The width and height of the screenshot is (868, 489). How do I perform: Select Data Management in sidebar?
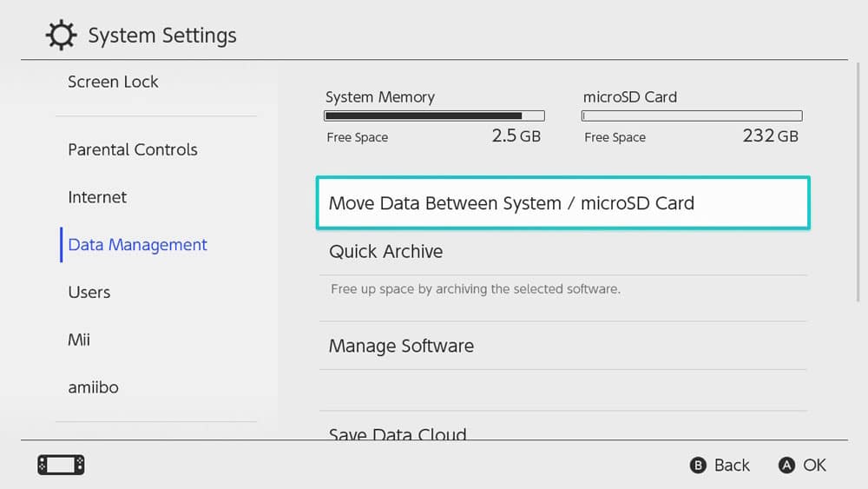pos(137,245)
